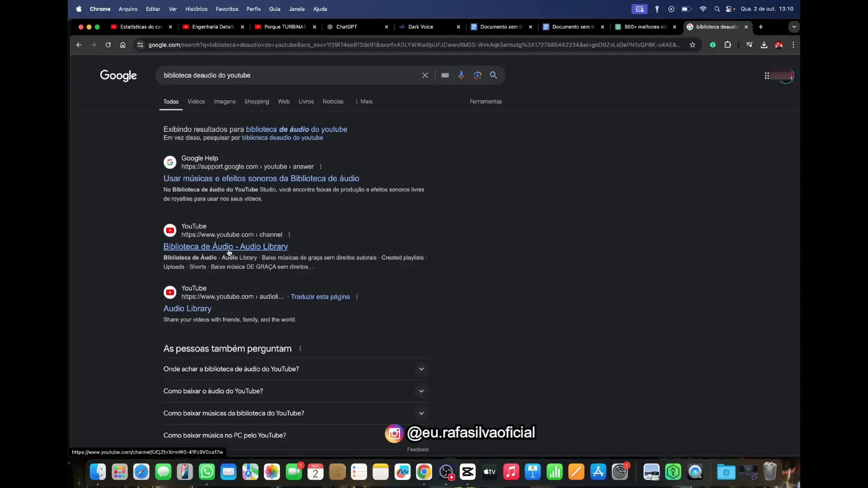Open the Chrome three-dot menu
Viewport: 868px width, 488px height.
(793, 45)
